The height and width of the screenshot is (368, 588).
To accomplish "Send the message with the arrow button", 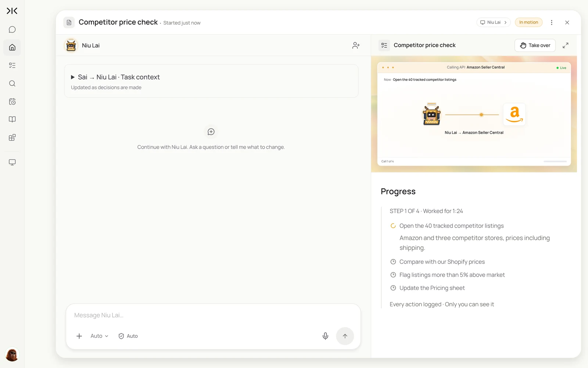I will pos(345,336).
